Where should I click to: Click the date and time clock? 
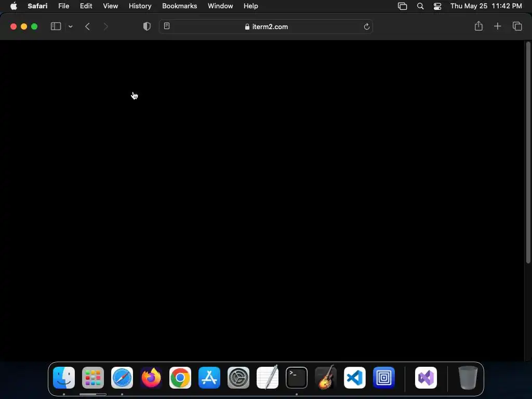coord(486,6)
